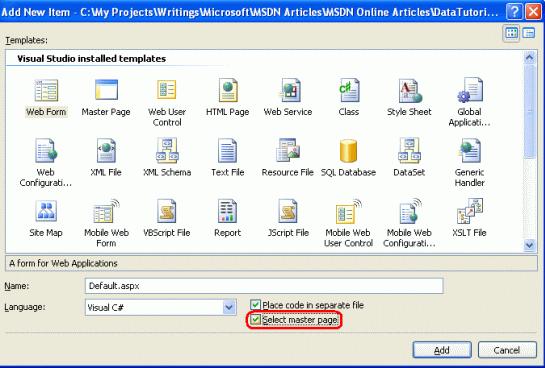Pick the Style Sheet template

coord(409,98)
